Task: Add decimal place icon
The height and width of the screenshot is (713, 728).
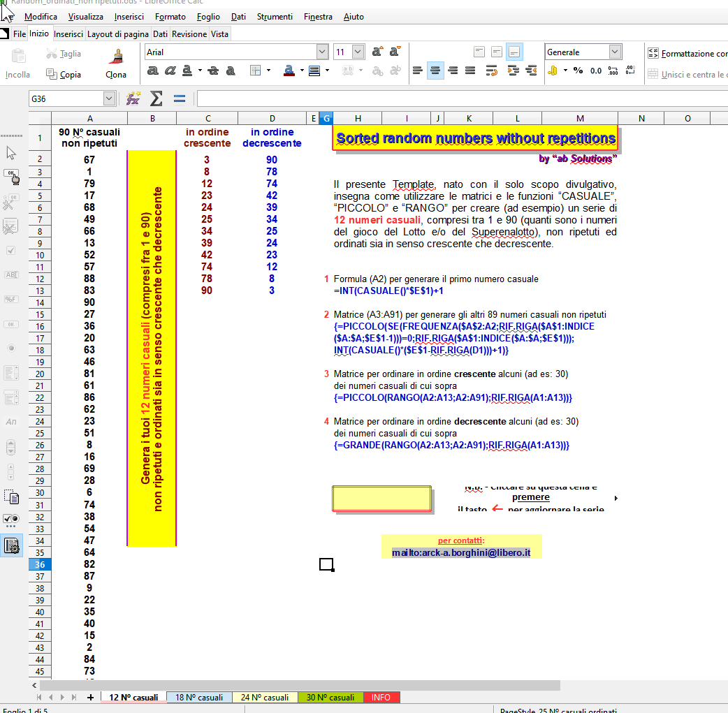Action: (x=613, y=71)
